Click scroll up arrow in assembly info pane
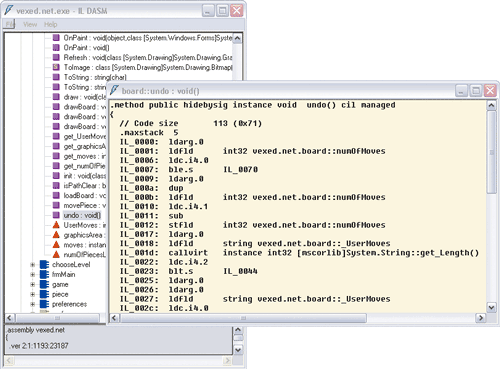The height and width of the screenshot is (369, 500). (x=238, y=330)
